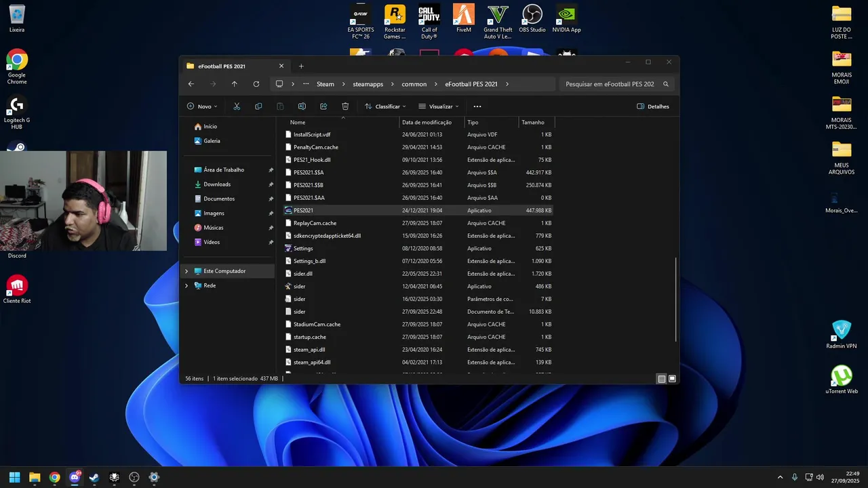Image resolution: width=868 pixels, height=488 pixels.
Task: Open the Classificar sort dropdown
Action: [x=385, y=106]
